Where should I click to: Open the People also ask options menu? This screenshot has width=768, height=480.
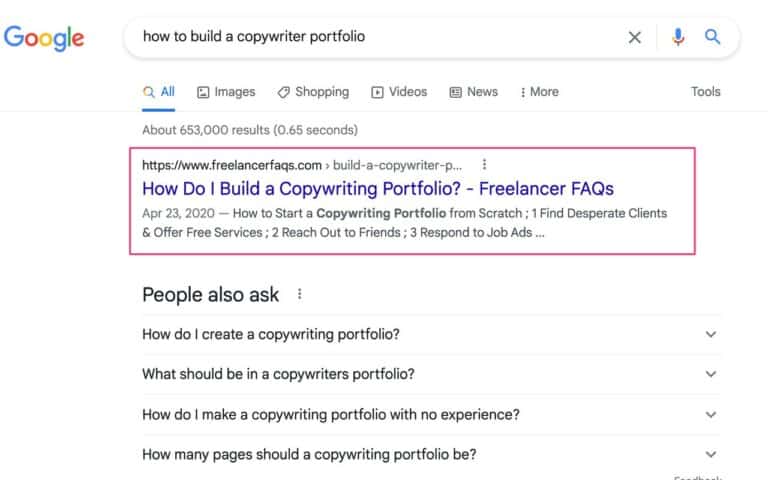[299, 295]
